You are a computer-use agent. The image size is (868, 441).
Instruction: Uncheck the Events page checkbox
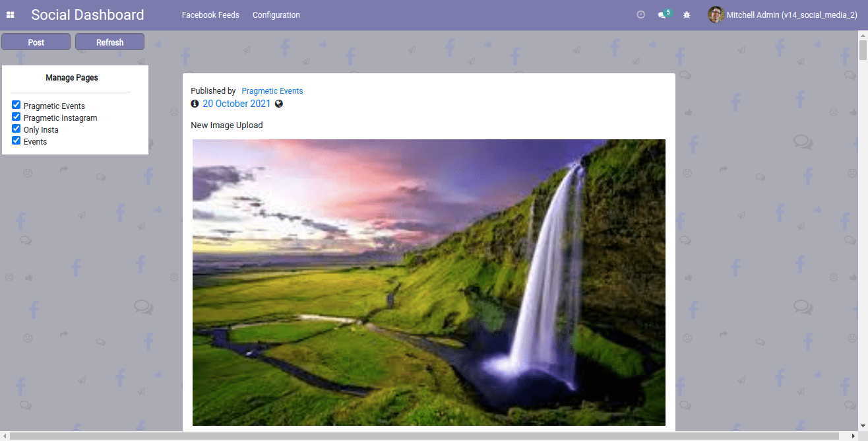(x=16, y=141)
